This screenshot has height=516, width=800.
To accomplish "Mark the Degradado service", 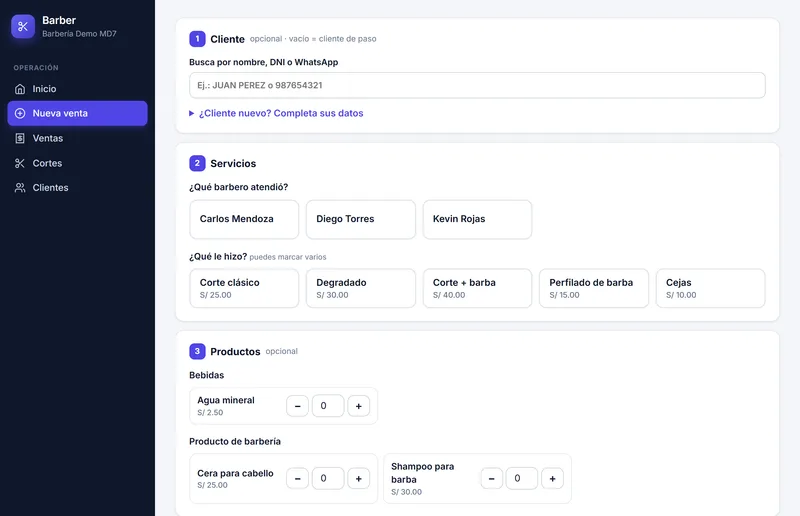I will click(x=361, y=288).
